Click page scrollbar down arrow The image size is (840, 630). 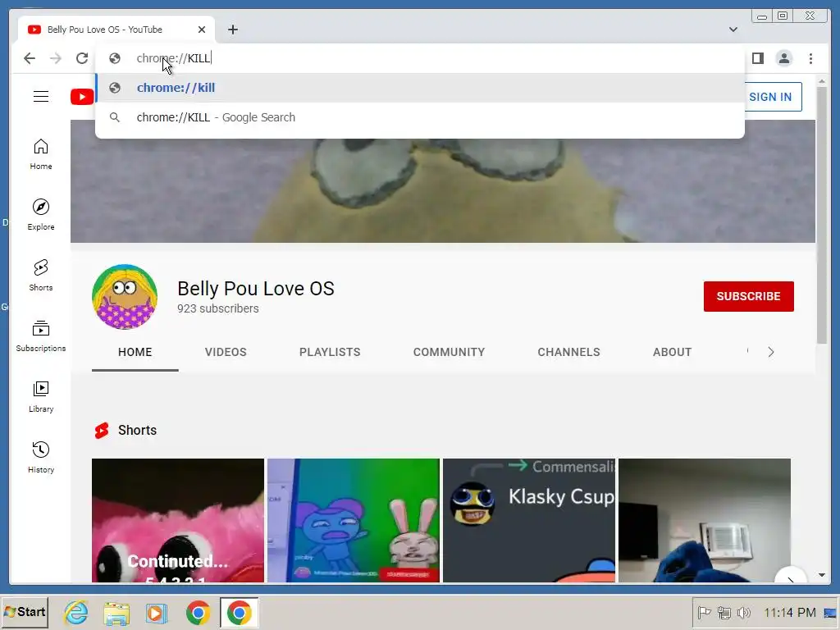tap(822, 575)
